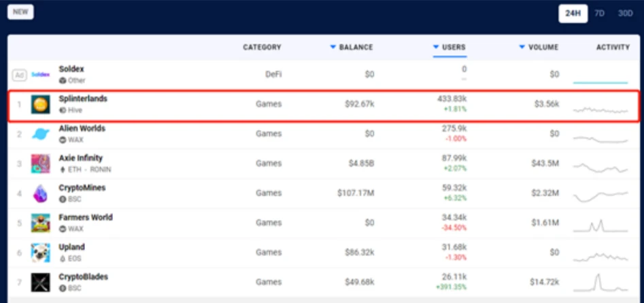This screenshot has height=303, width=644.
Task: Click the Other chain icon under Soldex
Action: (63, 80)
